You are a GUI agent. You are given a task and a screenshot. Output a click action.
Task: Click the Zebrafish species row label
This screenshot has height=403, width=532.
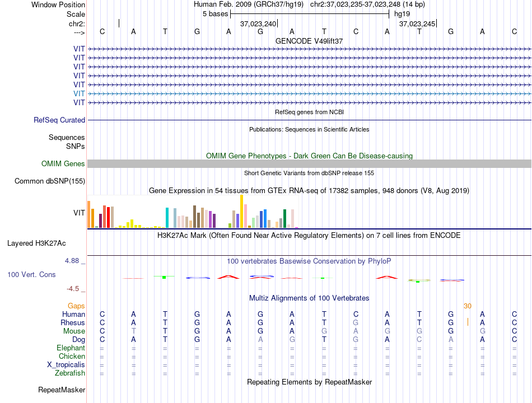pyautogui.click(x=70, y=373)
